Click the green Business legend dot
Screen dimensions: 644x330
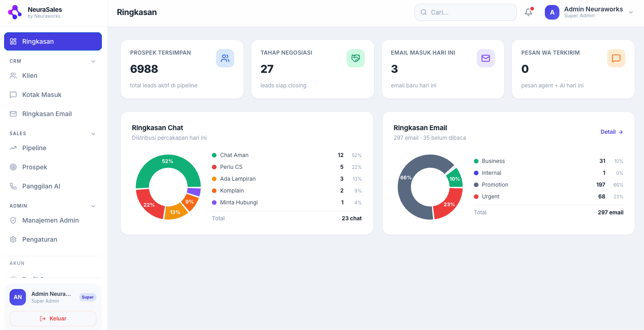476,161
